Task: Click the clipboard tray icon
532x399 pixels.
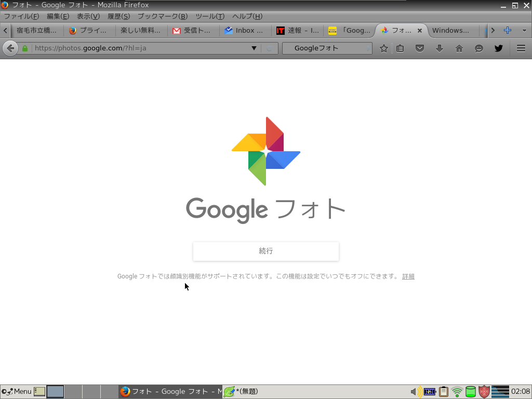Action: click(x=444, y=392)
